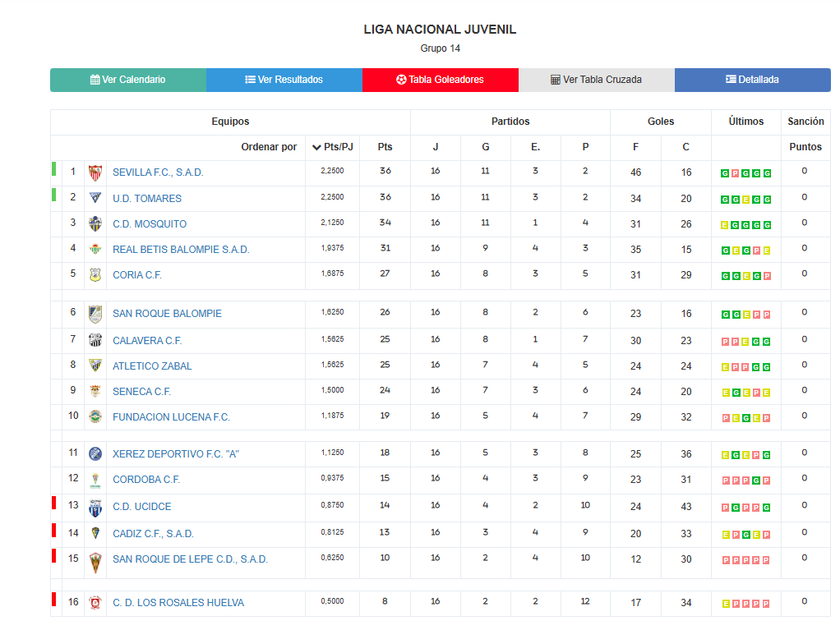The height and width of the screenshot is (630, 840).
Task: Sort by J matches played header
Action: click(436, 147)
